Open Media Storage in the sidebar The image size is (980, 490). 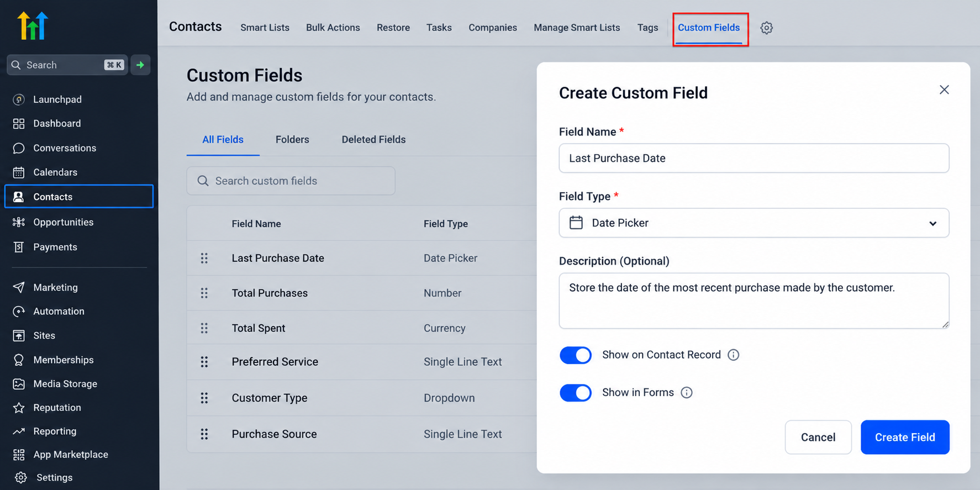65,383
